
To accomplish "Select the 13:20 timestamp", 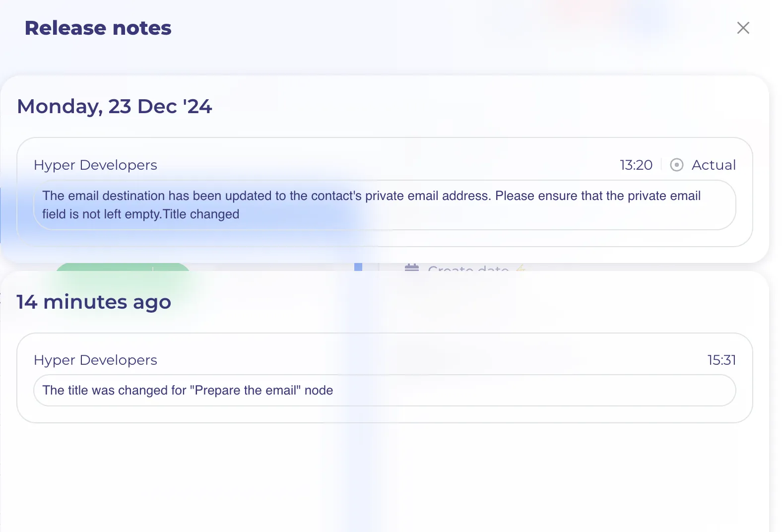I will pos(636,165).
